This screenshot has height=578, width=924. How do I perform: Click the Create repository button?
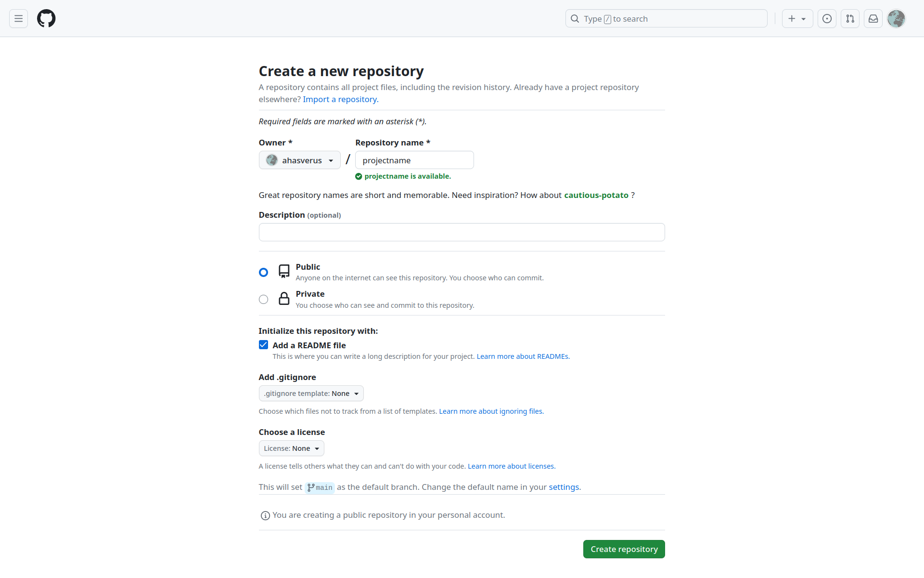pos(624,549)
